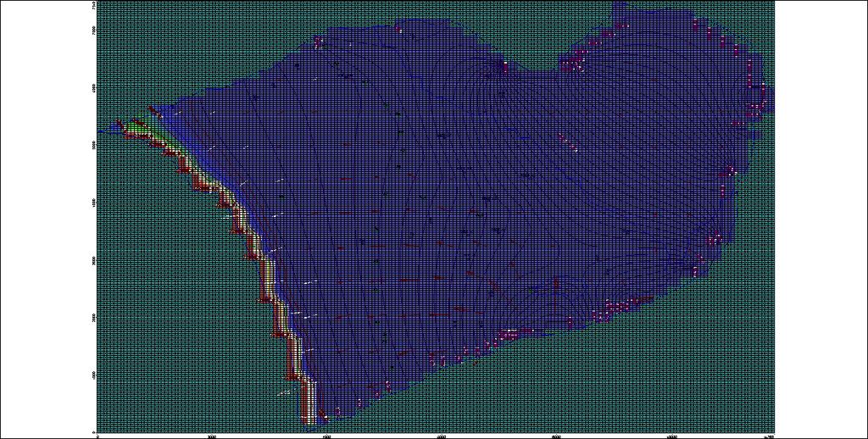Click the 6000 label on horizontal axis
The width and height of the screenshot is (868, 439).
pyautogui.click(x=442, y=436)
